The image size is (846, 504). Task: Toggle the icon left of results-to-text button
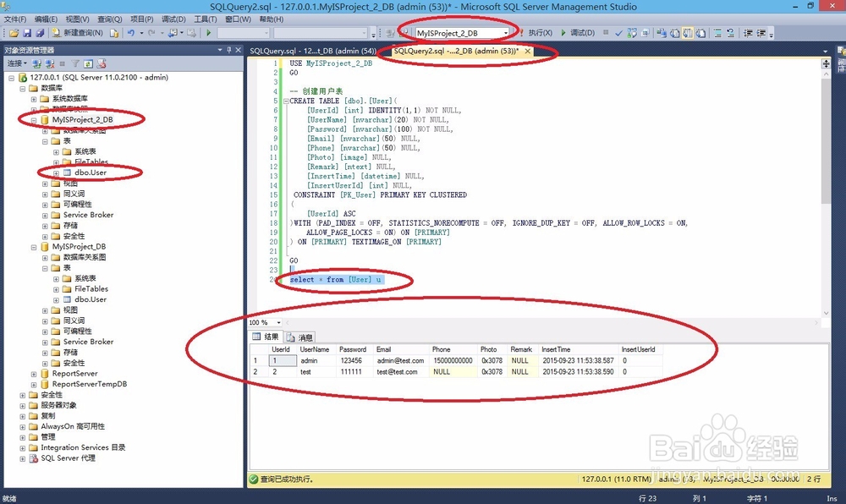(662, 33)
